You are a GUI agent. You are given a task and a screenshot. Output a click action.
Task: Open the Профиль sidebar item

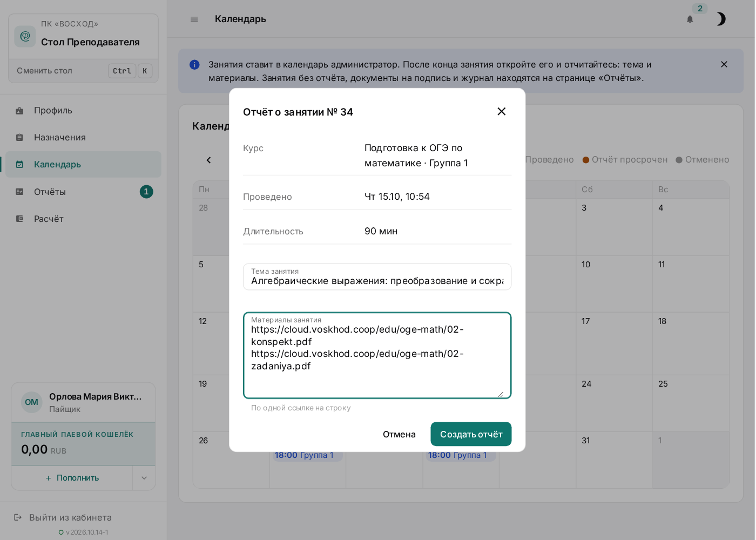coord(83,110)
